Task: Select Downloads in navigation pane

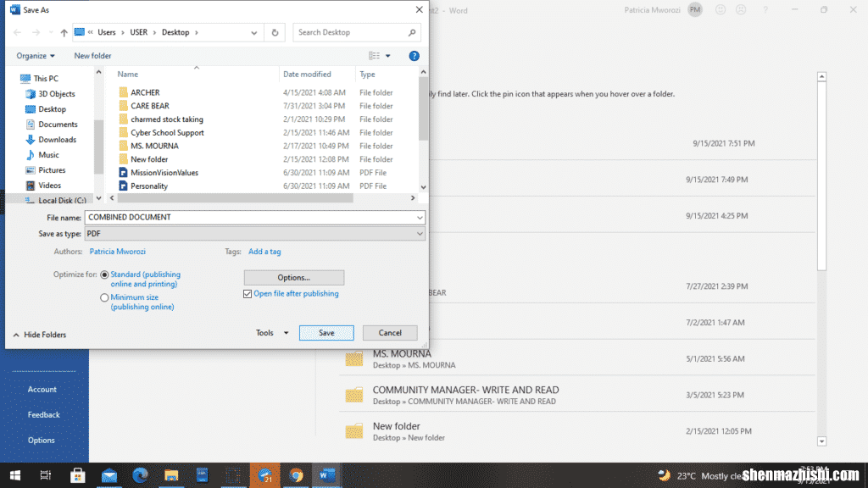Action: coord(57,140)
